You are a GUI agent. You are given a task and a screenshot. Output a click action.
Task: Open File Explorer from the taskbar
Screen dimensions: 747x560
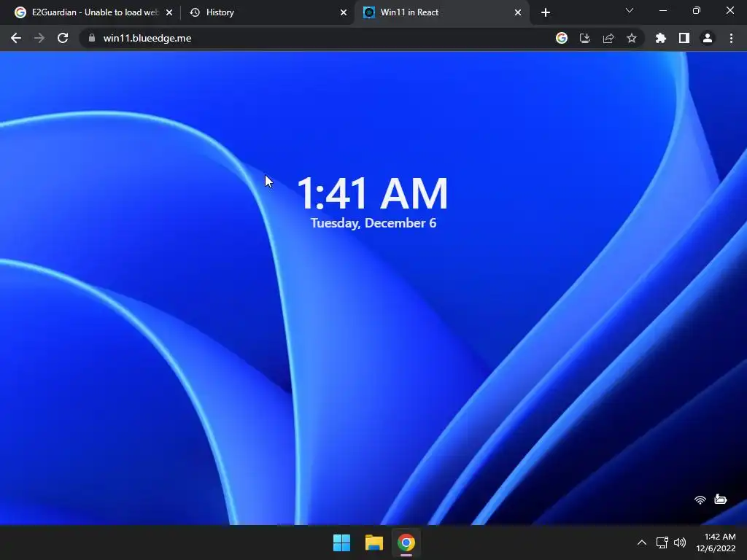[x=374, y=542]
